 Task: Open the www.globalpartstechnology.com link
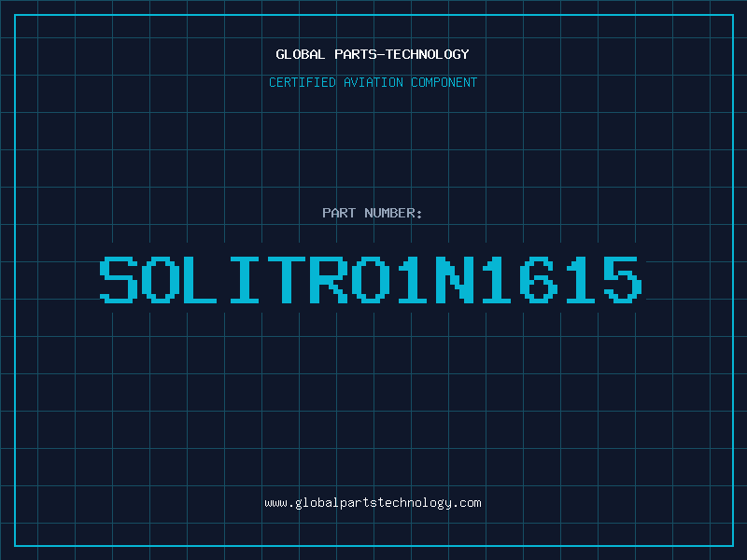[x=373, y=503]
